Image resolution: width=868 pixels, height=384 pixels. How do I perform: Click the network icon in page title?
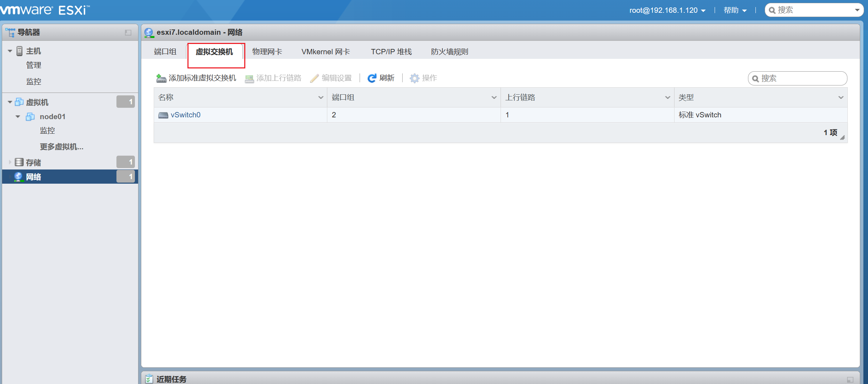click(x=149, y=33)
